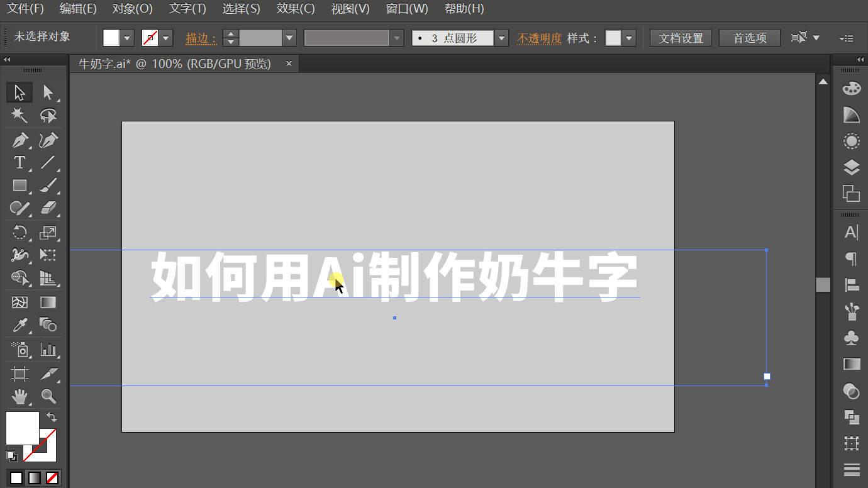Select the Direct Selection tool
Image resolution: width=868 pixels, height=488 pixels.
(48, 92)
